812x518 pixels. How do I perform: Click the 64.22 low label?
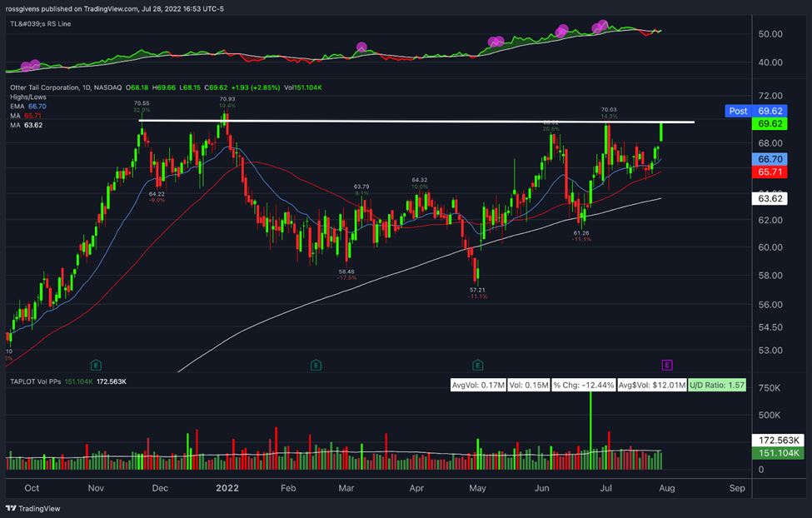(x=157, y=194)
